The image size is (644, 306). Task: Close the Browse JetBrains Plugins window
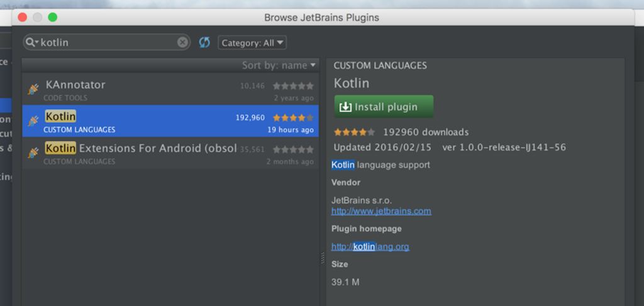coord(22,17)
